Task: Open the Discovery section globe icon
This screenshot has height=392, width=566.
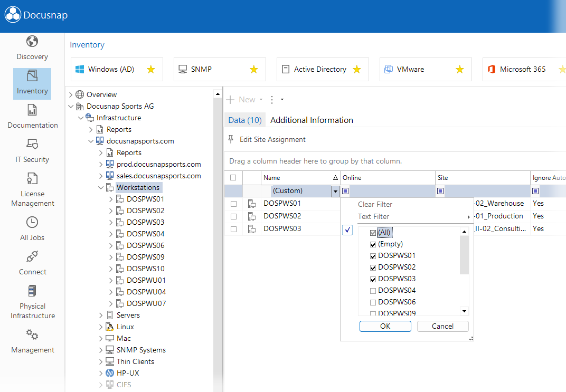Action: (32, 42)
